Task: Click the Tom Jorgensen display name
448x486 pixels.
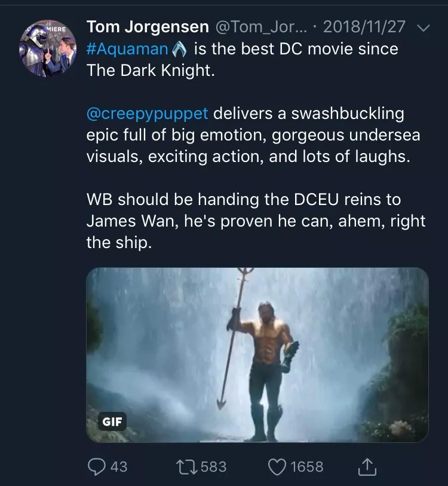Action: (148, 27)
